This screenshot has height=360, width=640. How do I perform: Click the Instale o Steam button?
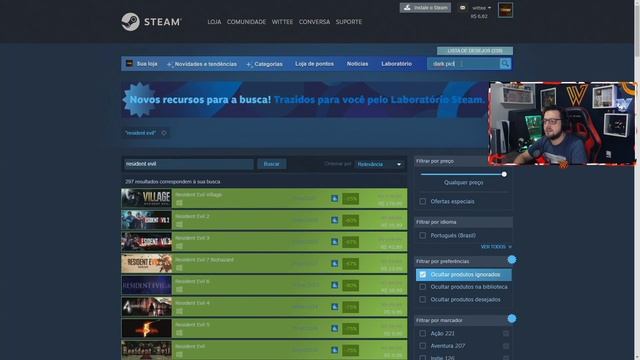point(425,8)
